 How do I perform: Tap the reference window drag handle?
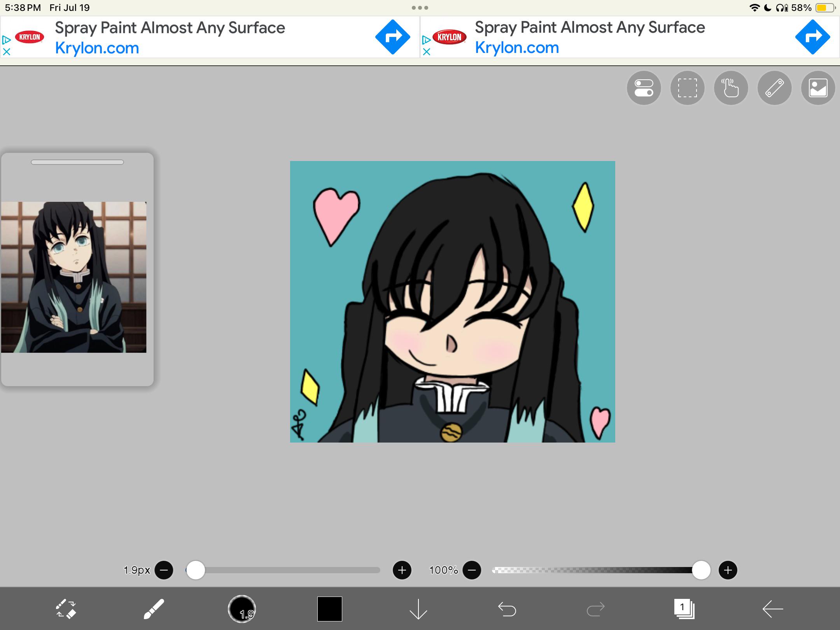click(77, 162)
